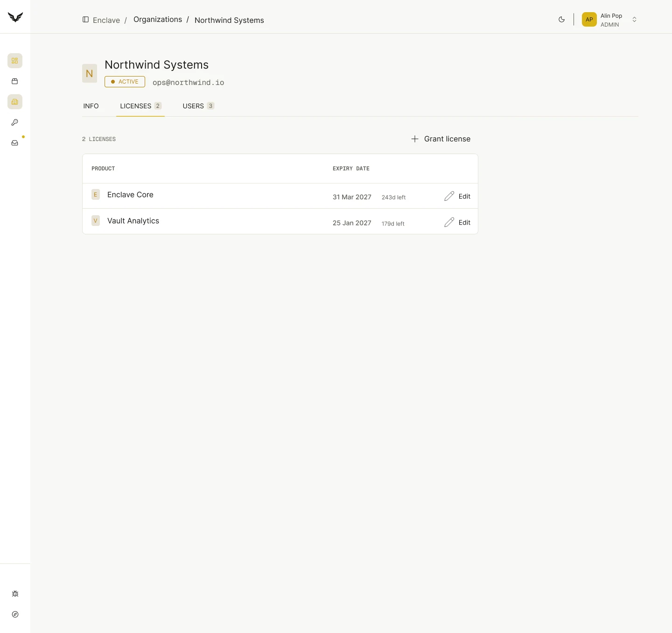Viewport: 672px width, 633px height.
Task: Click the 25 Jan 2027 expiry date
Action: (x=352, y=223)
